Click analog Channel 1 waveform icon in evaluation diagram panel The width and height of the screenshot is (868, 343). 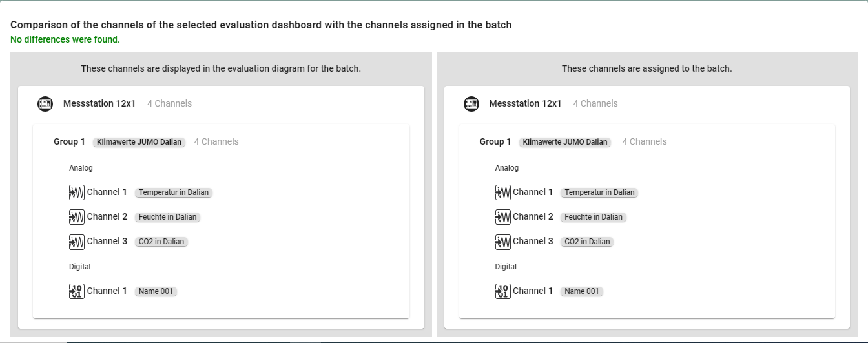[77, 192]
